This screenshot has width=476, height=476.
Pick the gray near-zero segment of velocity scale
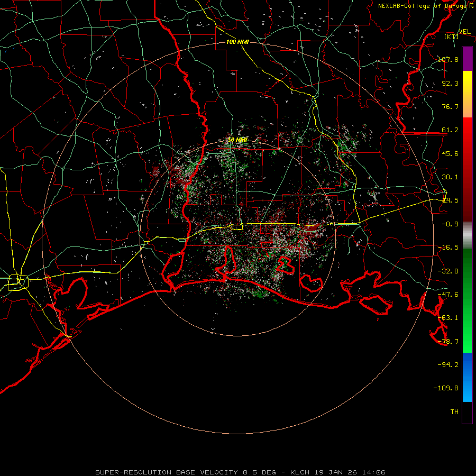click(x=467, y=235)
